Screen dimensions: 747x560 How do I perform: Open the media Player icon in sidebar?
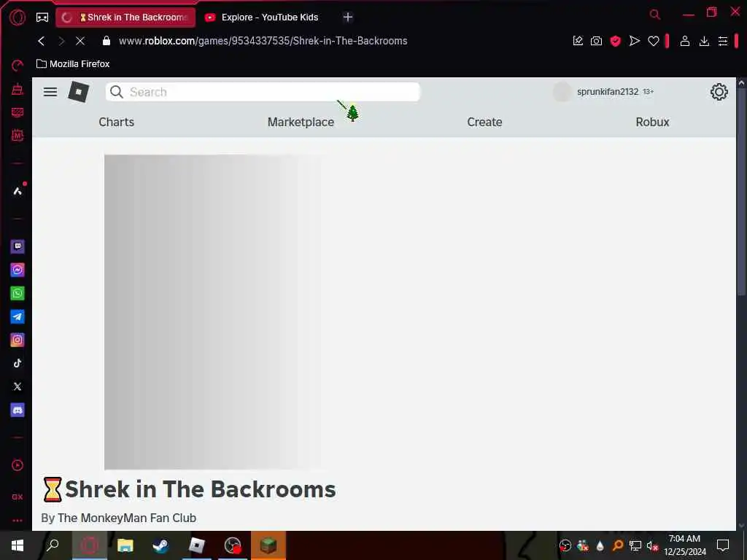tap(18, 465)
